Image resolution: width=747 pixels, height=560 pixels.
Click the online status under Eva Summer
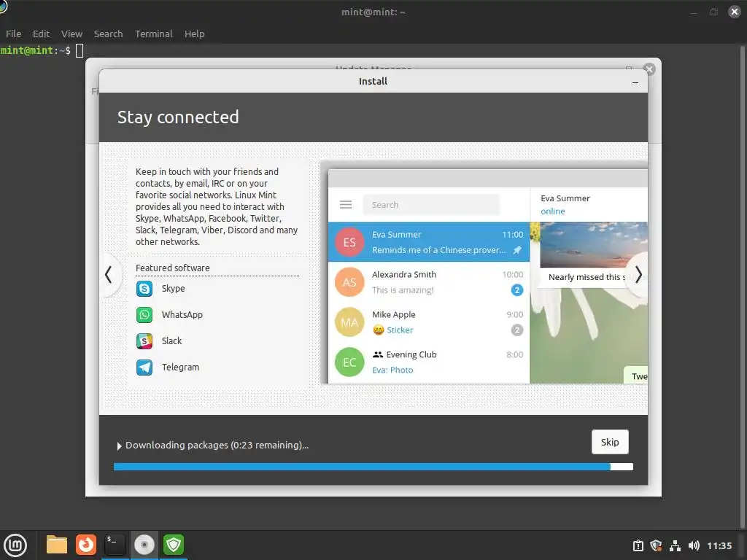pos(553,211)
